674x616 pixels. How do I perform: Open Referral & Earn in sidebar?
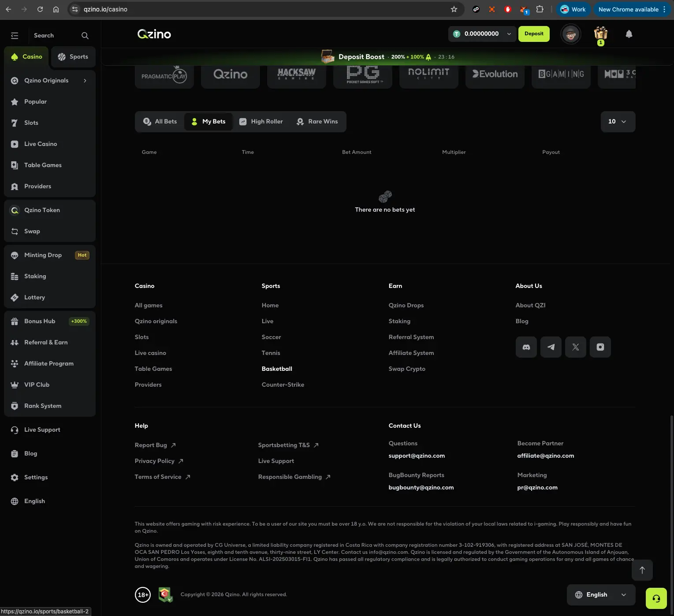pos(50,343)
